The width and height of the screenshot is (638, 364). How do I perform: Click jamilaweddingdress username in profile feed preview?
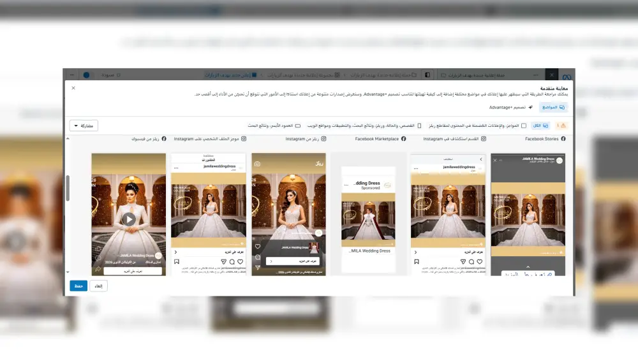219,166
